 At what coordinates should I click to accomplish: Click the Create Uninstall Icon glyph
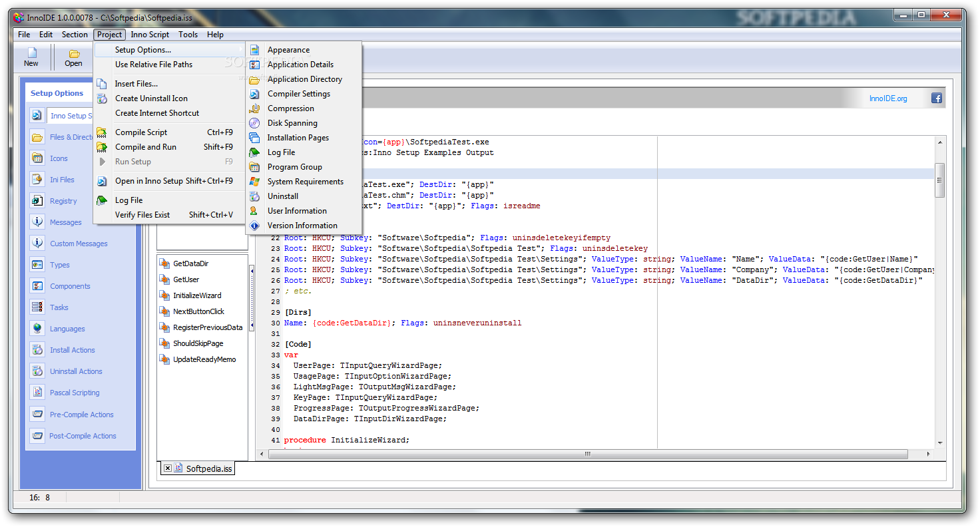[102, 98]
